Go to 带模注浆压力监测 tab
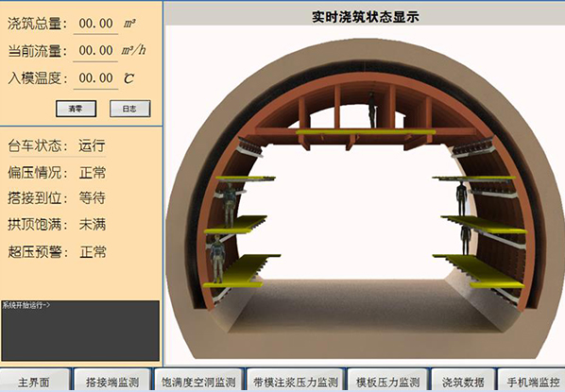 tap(295, 381)
